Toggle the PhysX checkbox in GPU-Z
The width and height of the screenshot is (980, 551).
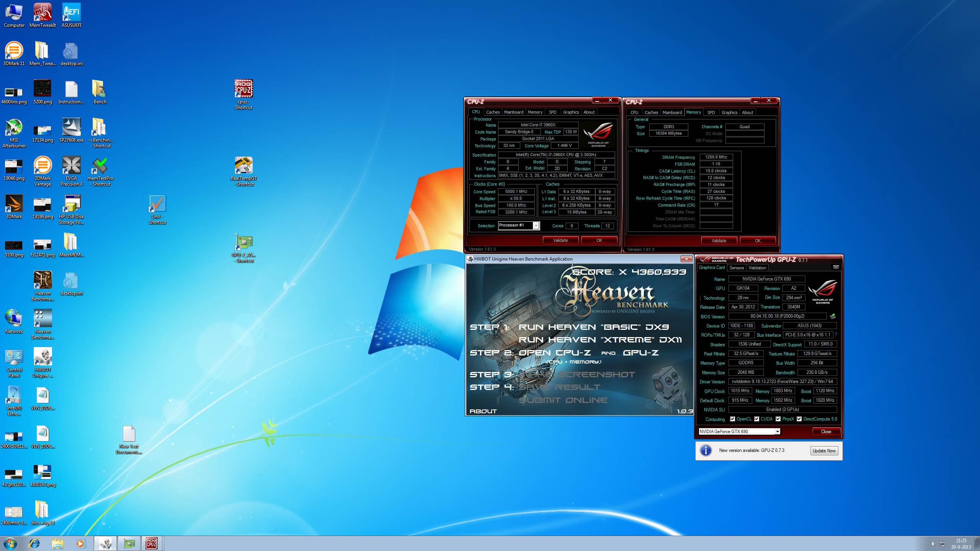(778, 419)
